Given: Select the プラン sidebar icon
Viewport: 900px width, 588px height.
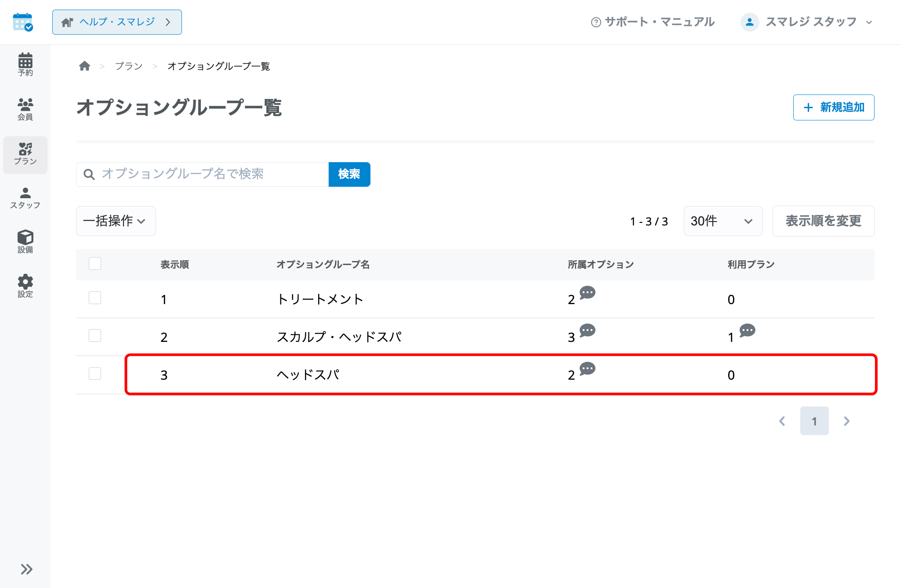Looking at the screenshot, I should point(25,154).
